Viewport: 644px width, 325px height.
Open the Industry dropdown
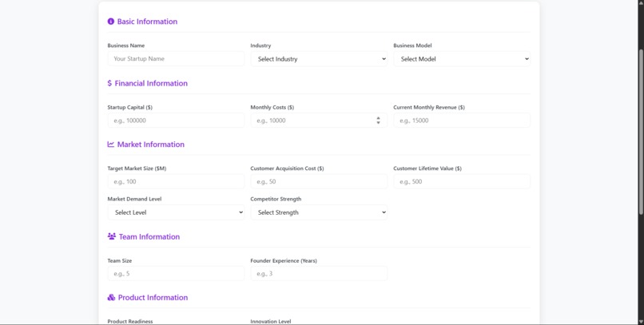(319, 58)
